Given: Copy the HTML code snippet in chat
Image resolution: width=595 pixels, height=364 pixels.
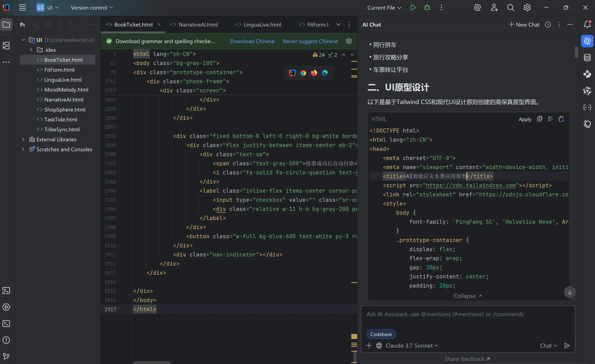Looking at the screenshot, I should (x=539, y=119).
